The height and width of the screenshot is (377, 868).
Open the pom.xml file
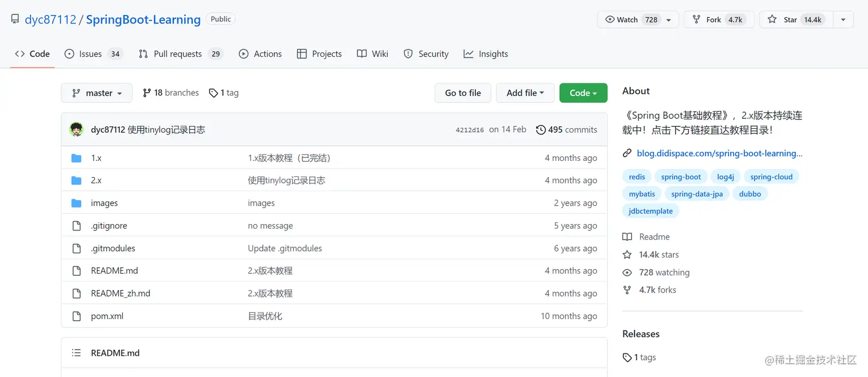click(107, 316)
